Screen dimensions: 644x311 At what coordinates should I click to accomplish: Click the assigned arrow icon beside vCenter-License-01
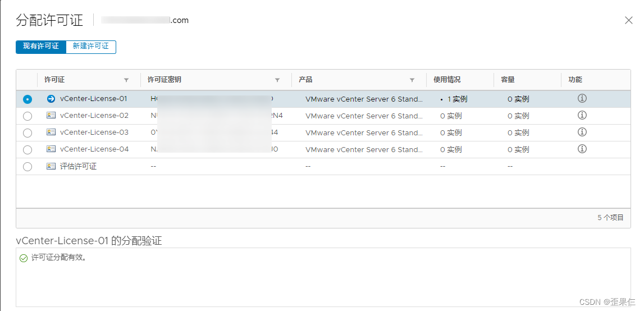coord(51,99)
